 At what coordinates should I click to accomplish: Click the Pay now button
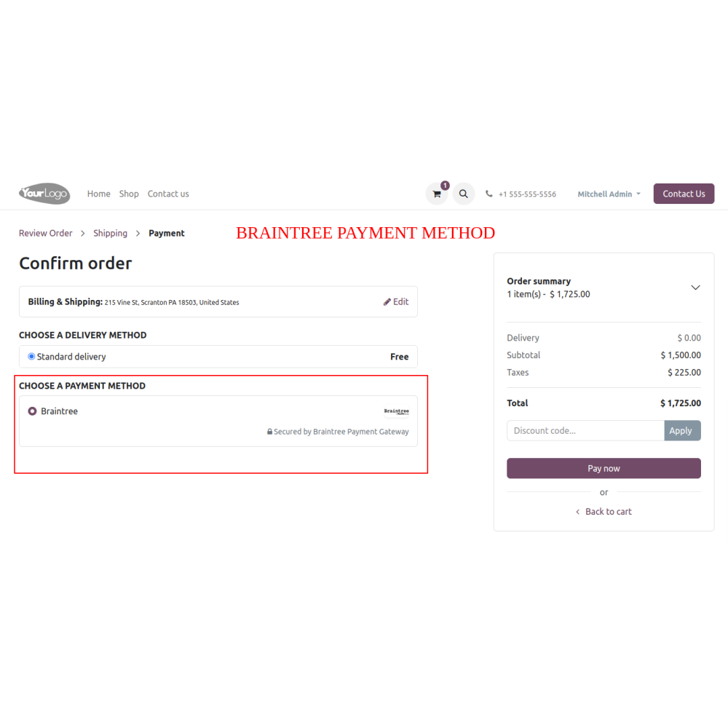click(604, 468)
